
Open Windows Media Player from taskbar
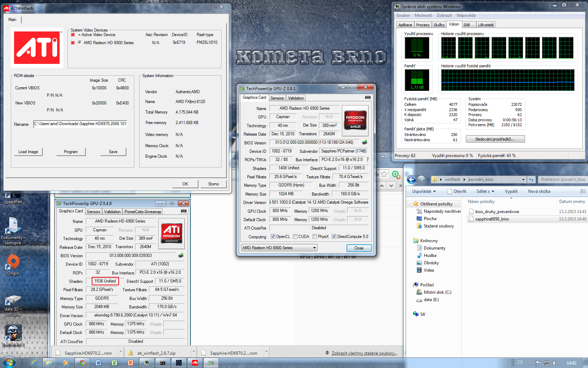pos(66,363)
